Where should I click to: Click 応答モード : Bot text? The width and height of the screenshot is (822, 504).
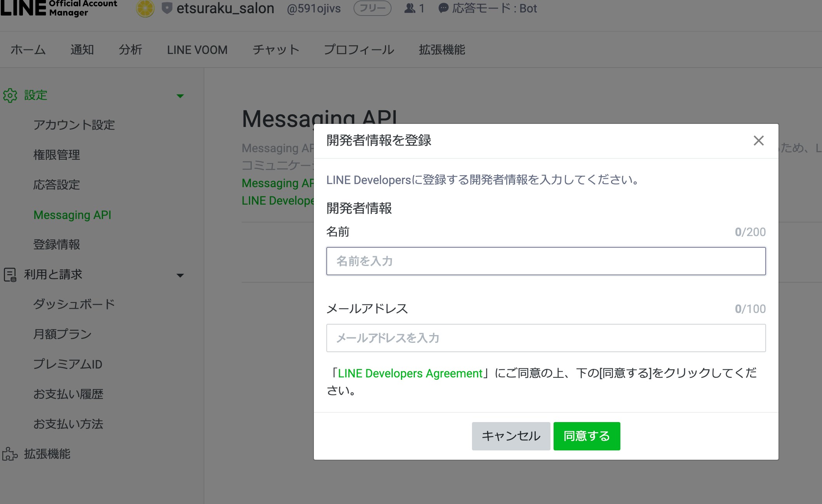pyautogui.click(x=494, y=8)
